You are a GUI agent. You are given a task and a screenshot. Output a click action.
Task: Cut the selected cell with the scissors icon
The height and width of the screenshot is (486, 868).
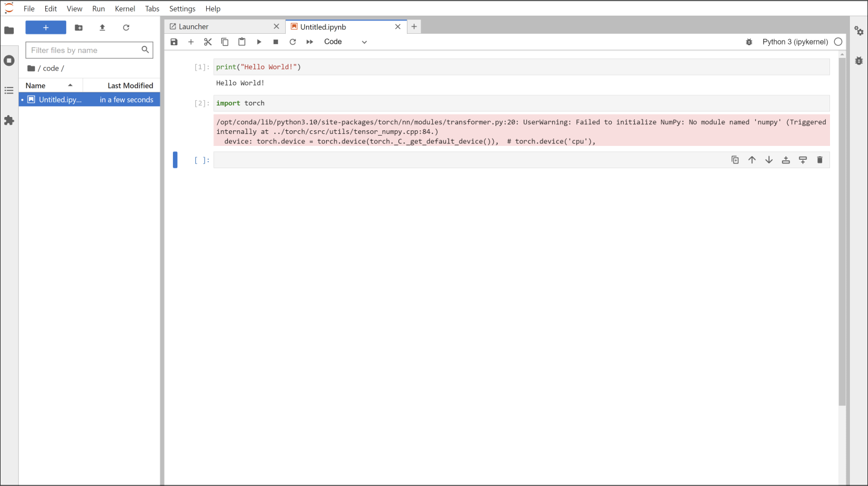[x=208, y=42]
